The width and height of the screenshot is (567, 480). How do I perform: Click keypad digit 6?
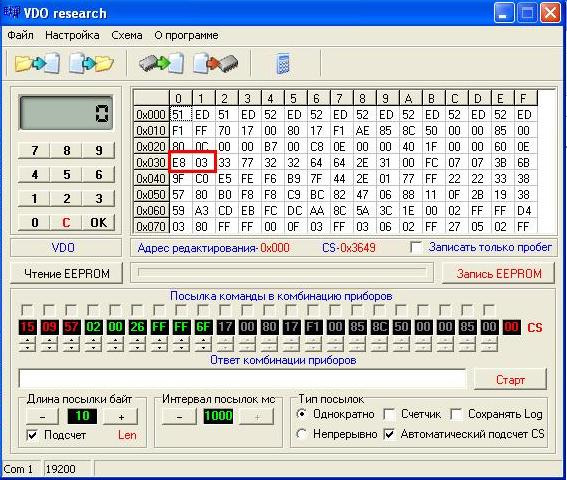pyautogui.click(x=99, y=175)
